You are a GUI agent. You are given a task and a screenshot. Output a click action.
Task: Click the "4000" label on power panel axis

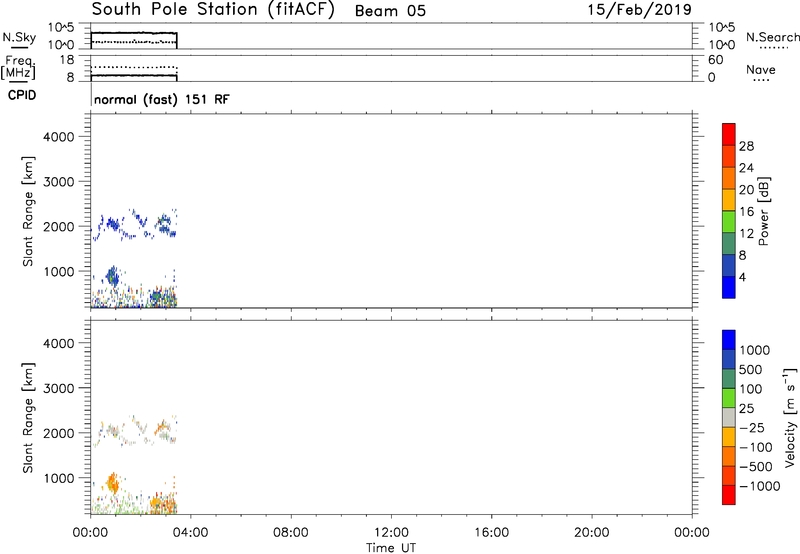pos(59,137)
